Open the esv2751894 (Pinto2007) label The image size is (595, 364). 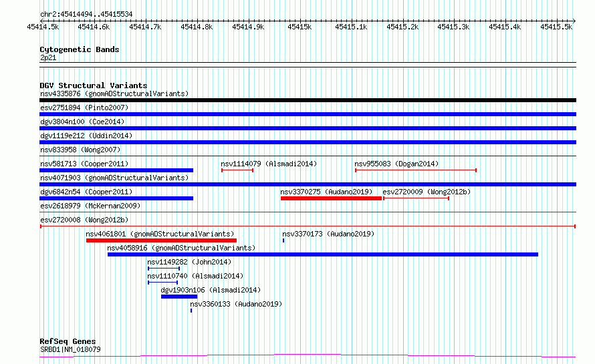click(x=84, y=108)
